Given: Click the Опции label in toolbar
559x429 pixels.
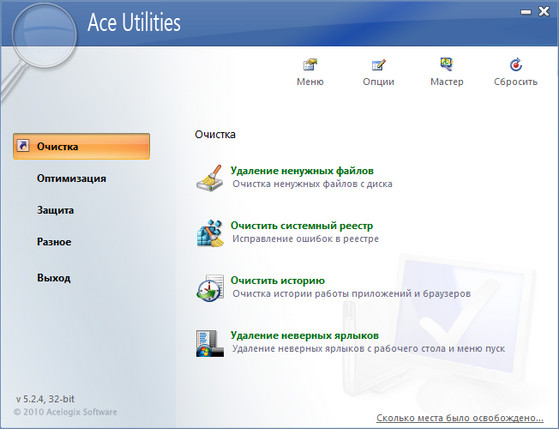Looking at the screenshot, I should pos(379,82).
